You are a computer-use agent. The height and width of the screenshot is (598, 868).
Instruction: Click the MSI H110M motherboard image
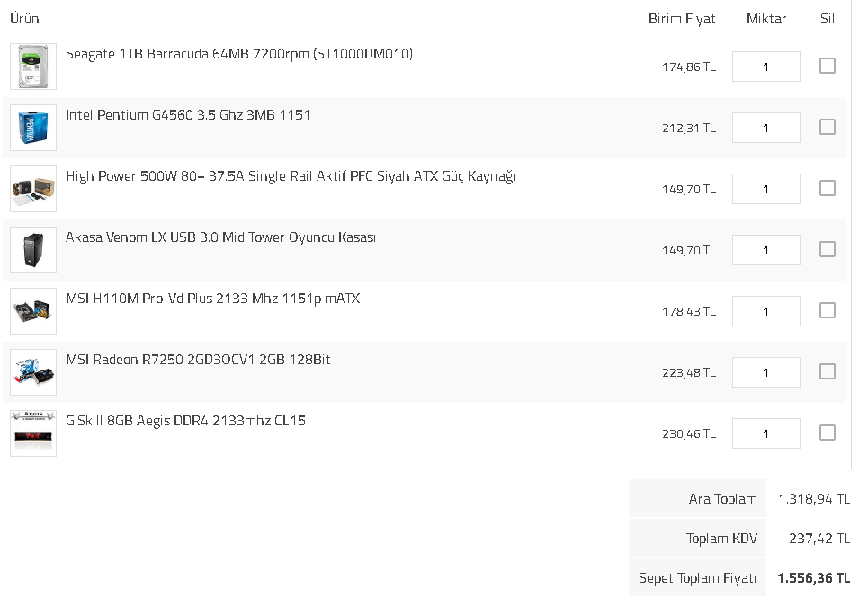33,311
